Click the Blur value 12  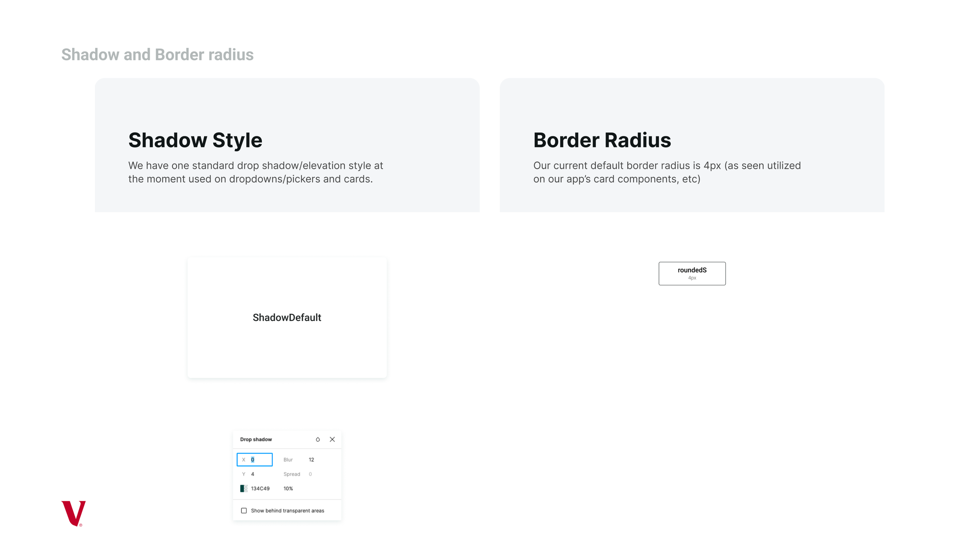click(x=311, y=460)
